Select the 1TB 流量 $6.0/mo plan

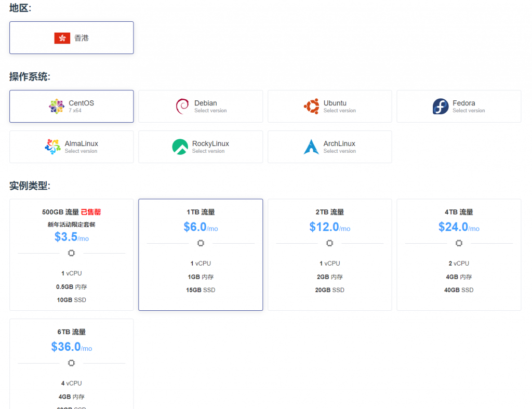(x=201, y=254)
